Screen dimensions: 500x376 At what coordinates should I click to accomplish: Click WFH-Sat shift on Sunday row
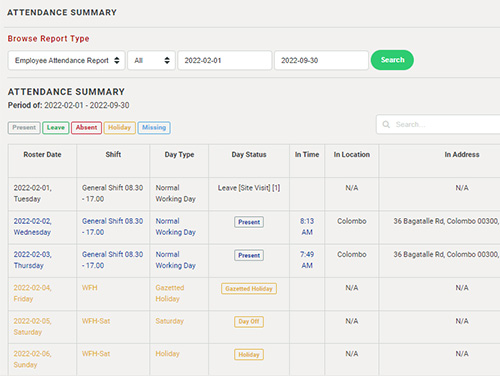pyautogui.click(x=96, y=354)
